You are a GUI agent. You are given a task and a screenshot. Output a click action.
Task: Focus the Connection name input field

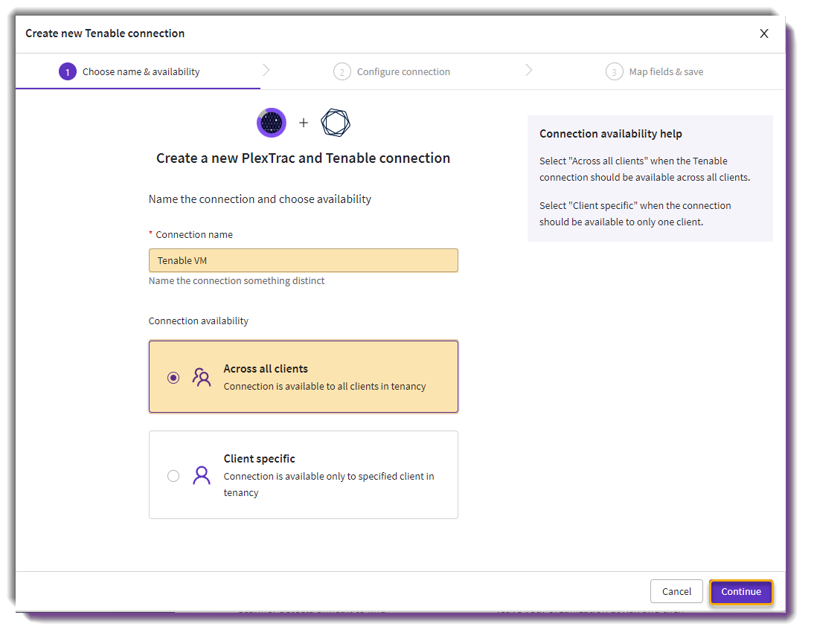click(x=304, y=260)
